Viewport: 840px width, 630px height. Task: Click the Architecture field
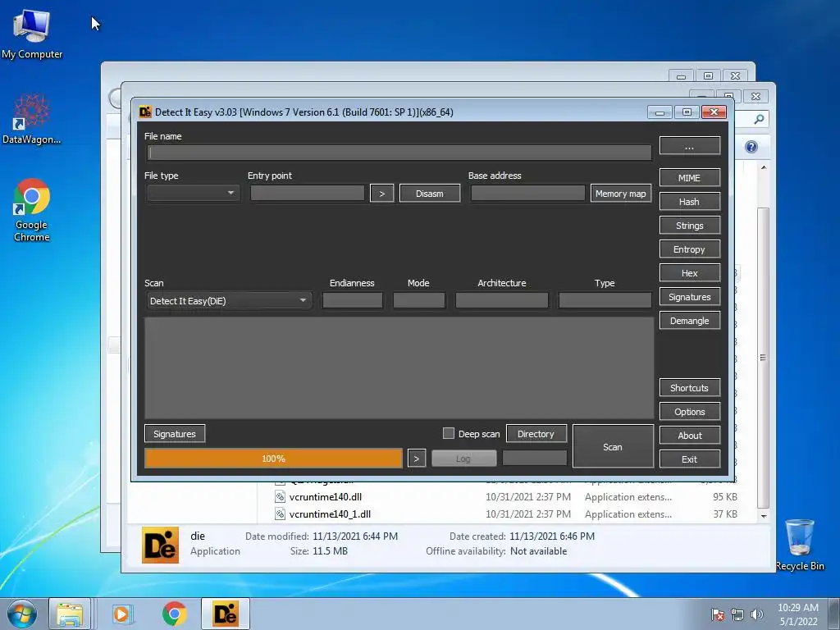pyautogui.click(x=502, y=300)
